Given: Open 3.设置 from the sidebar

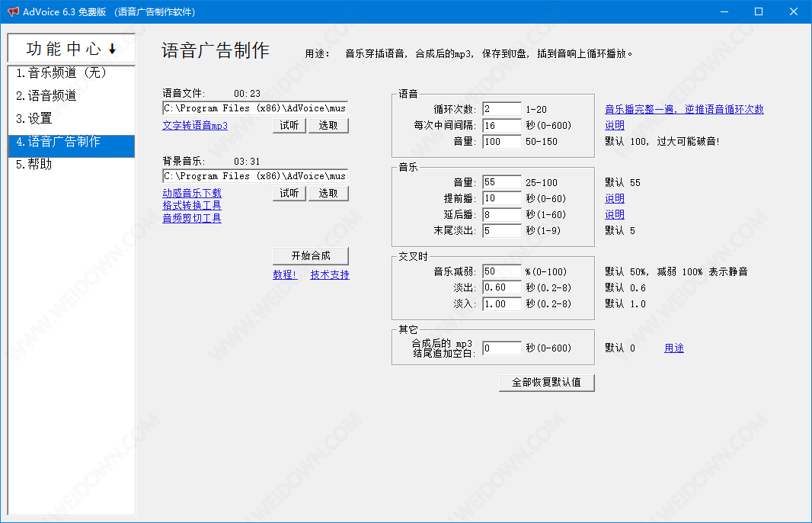Looking at the screenshot, I should (x=72, y=118).
